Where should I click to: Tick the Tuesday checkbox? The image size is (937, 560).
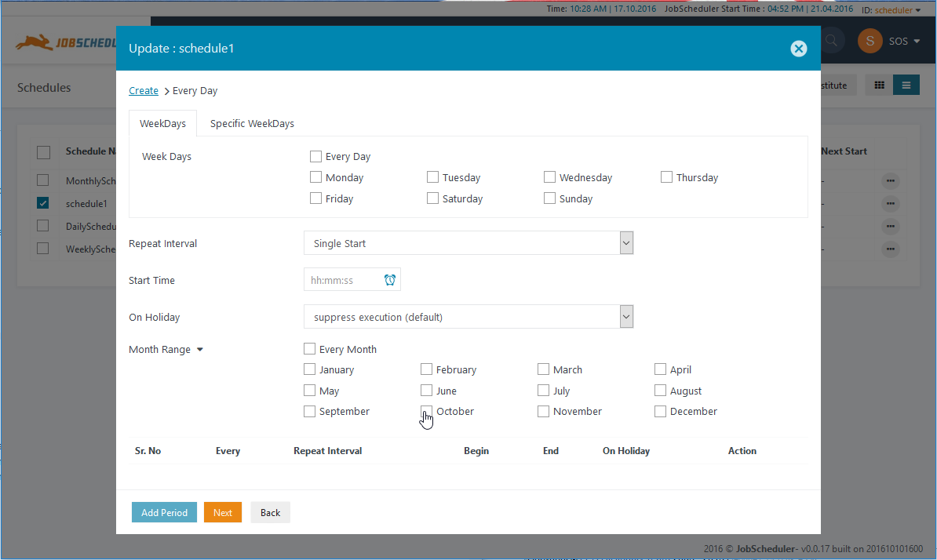pos(432,177)
